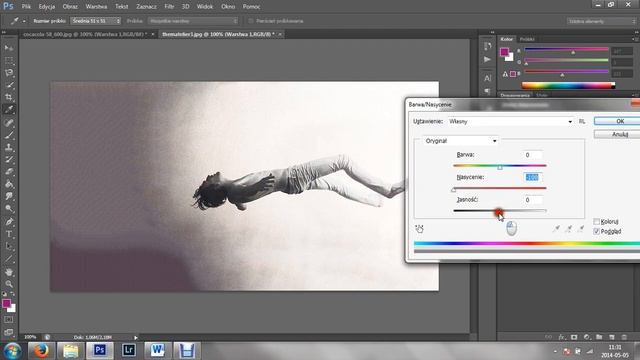Open the preset options icon beside Ustawienie

582,121
